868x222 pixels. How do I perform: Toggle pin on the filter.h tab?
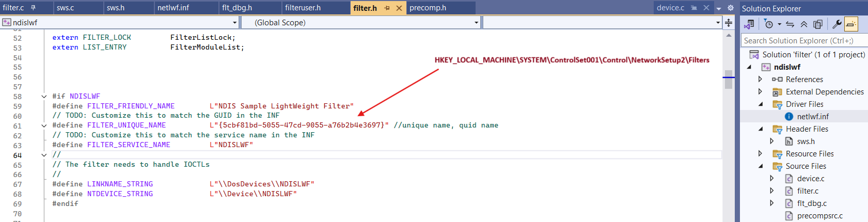pos(387,8)
